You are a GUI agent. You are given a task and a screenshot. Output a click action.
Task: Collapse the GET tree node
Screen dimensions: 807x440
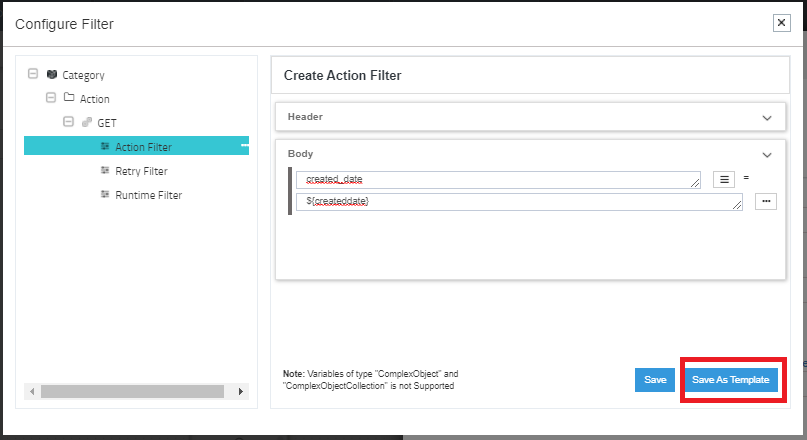(x=68, y=122)
